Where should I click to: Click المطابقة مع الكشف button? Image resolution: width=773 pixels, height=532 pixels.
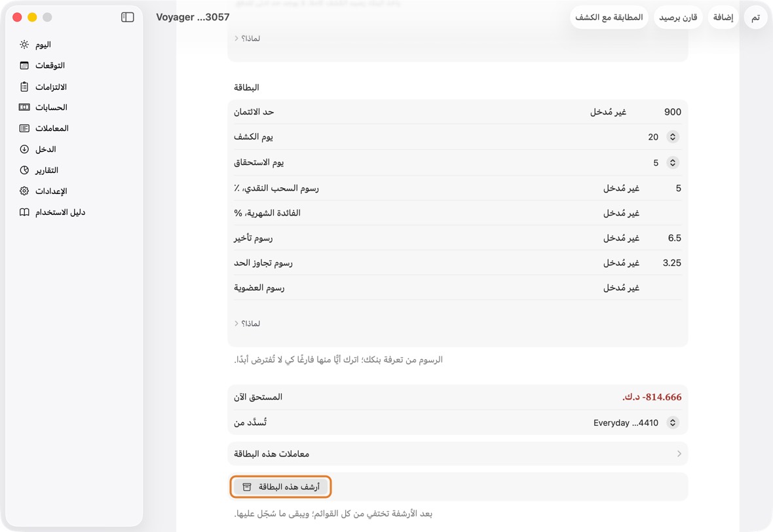[x=609, y=17]
